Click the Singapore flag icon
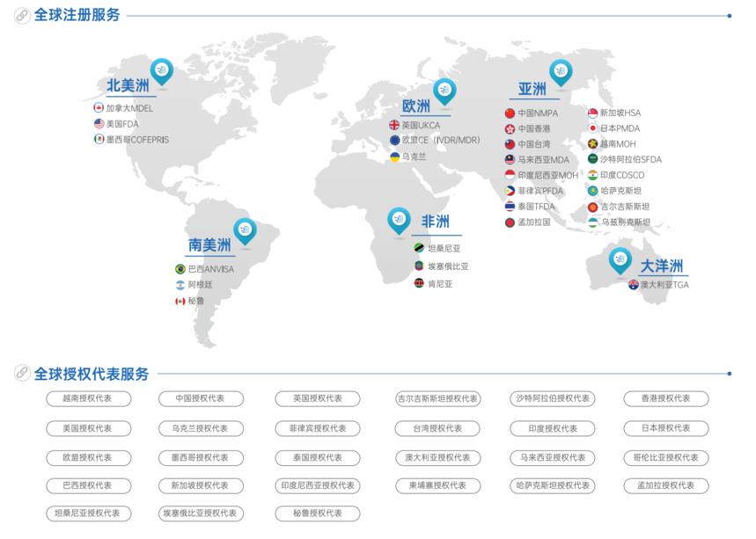 click(592, 113)
